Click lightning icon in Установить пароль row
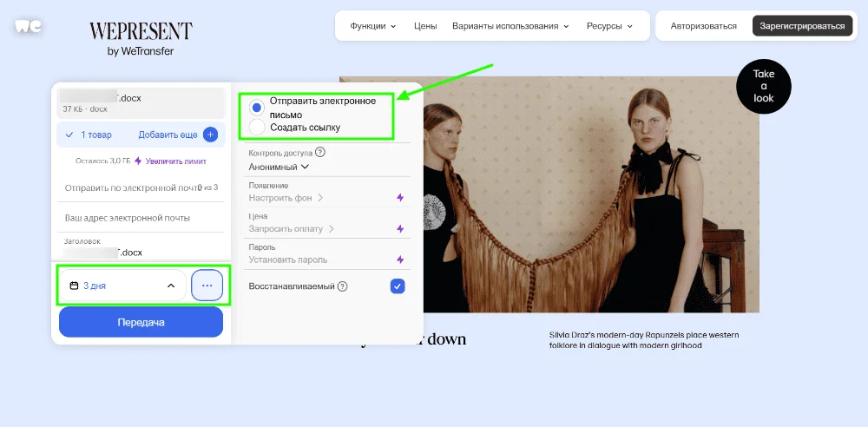 pyautogui.click(x=400, y=259)
